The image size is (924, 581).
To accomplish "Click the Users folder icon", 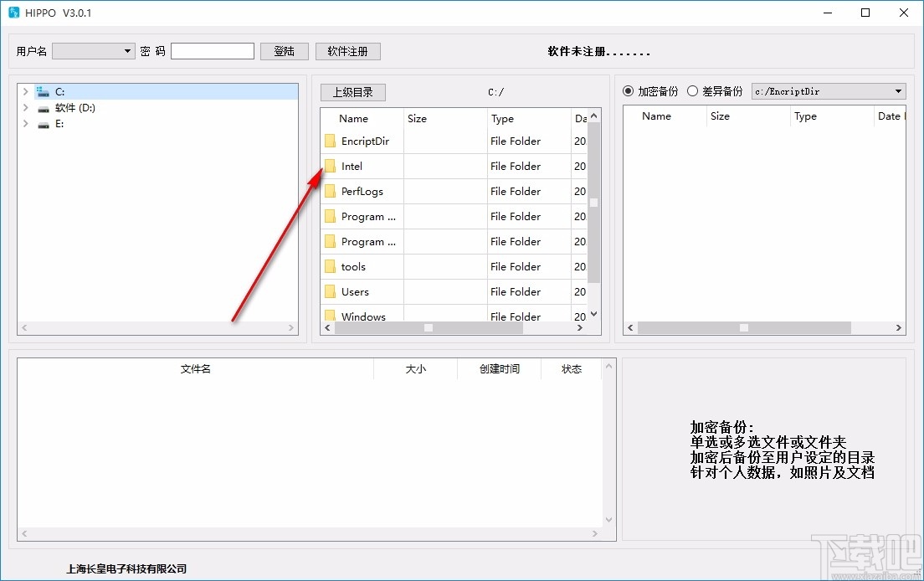I will [x=330, y=291].
